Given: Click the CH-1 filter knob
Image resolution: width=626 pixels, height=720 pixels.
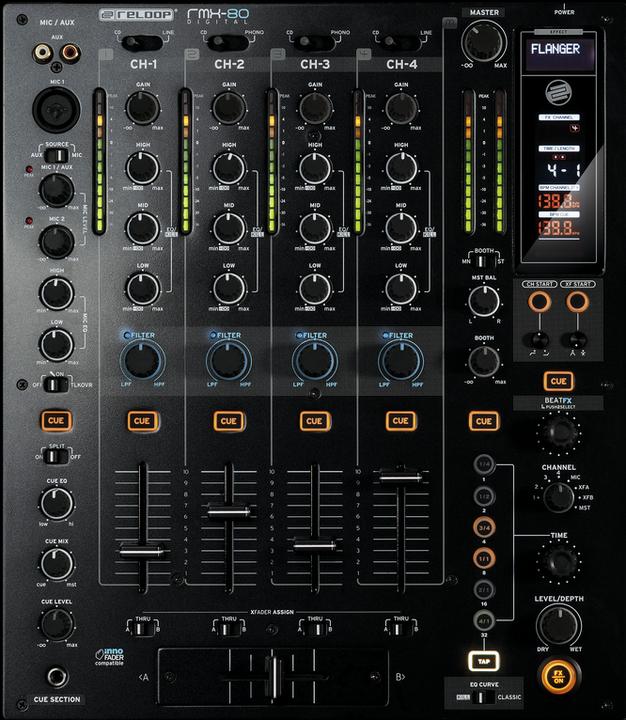Looking at the screenshot, I should [x=143, y=361].
